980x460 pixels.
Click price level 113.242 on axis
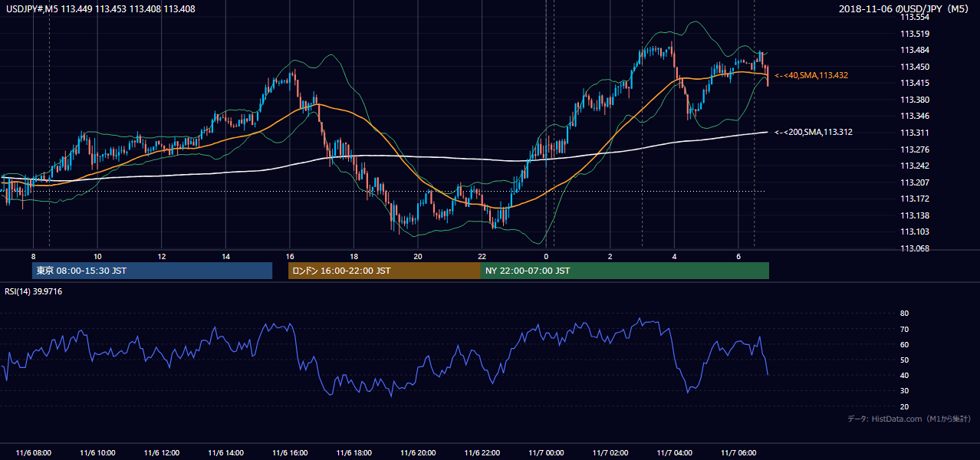click(915, 166)
